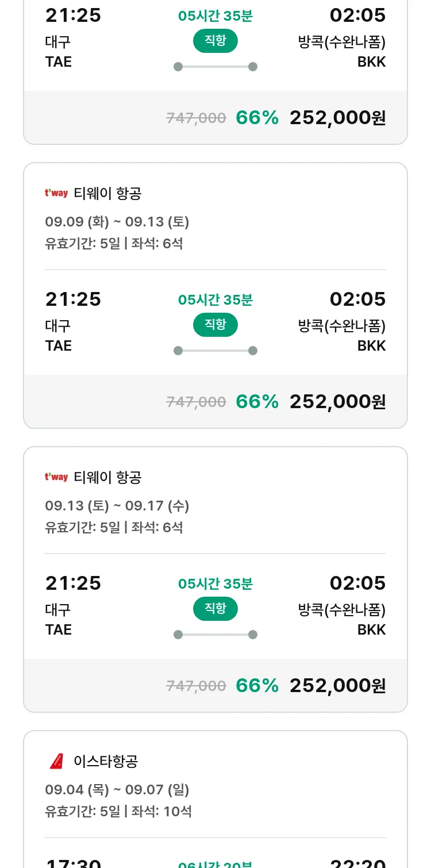The width and height of the screenshot is (431, 868).
Task: Tap 직항 badge on the 09.13–09.17 flight
Action: click(x=215, y=609)
